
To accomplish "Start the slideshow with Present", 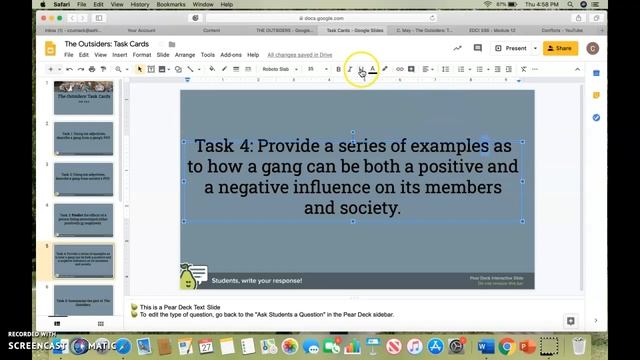I will (x=511, y=48).
